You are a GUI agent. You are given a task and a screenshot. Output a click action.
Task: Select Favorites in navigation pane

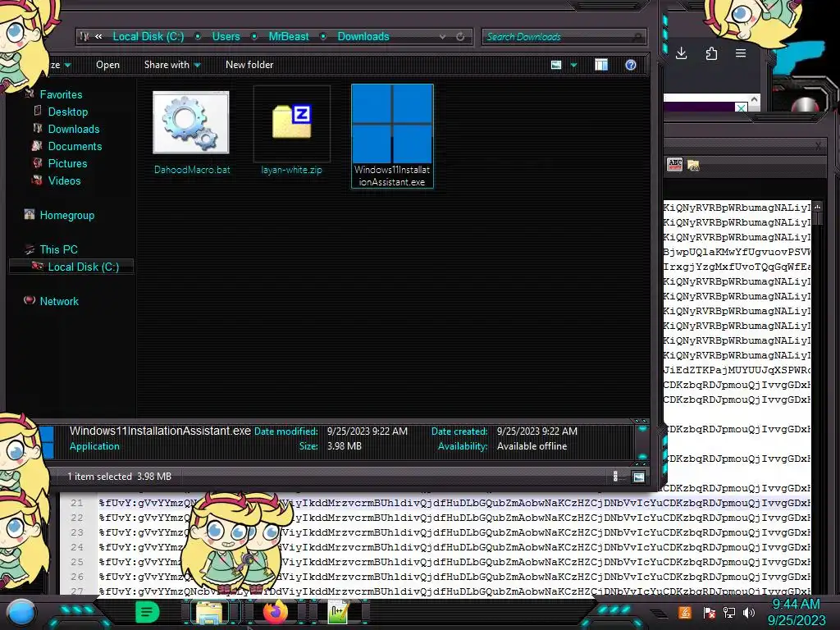coord(61,95)
